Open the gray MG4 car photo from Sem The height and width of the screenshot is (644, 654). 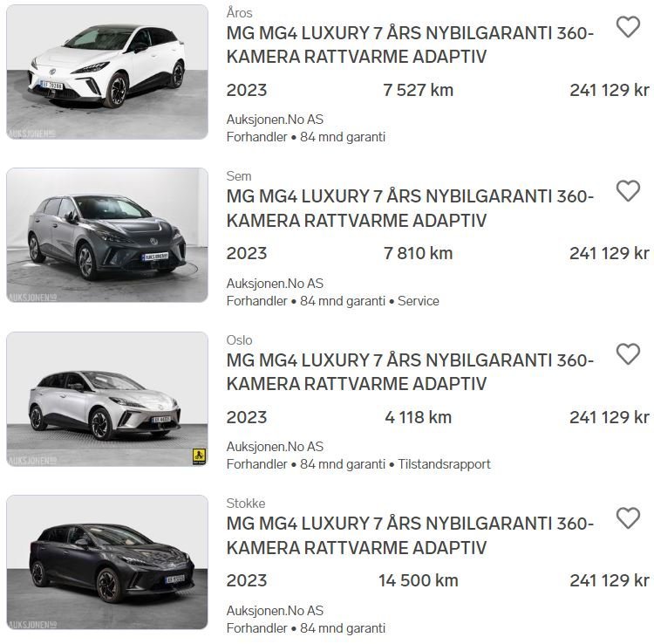107,236
